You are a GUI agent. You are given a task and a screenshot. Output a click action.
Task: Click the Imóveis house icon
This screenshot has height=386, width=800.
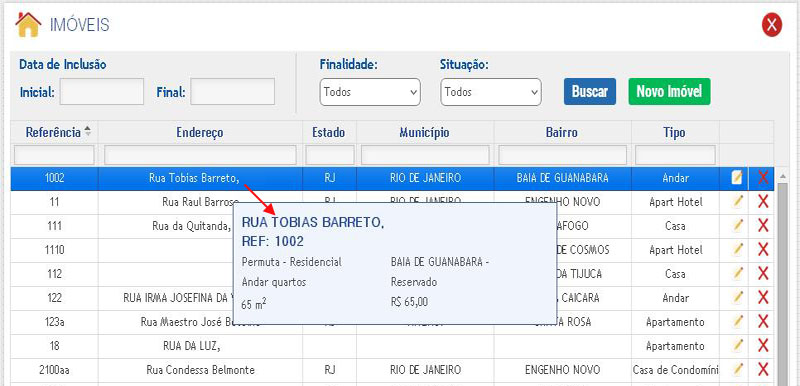pos(28,24)
